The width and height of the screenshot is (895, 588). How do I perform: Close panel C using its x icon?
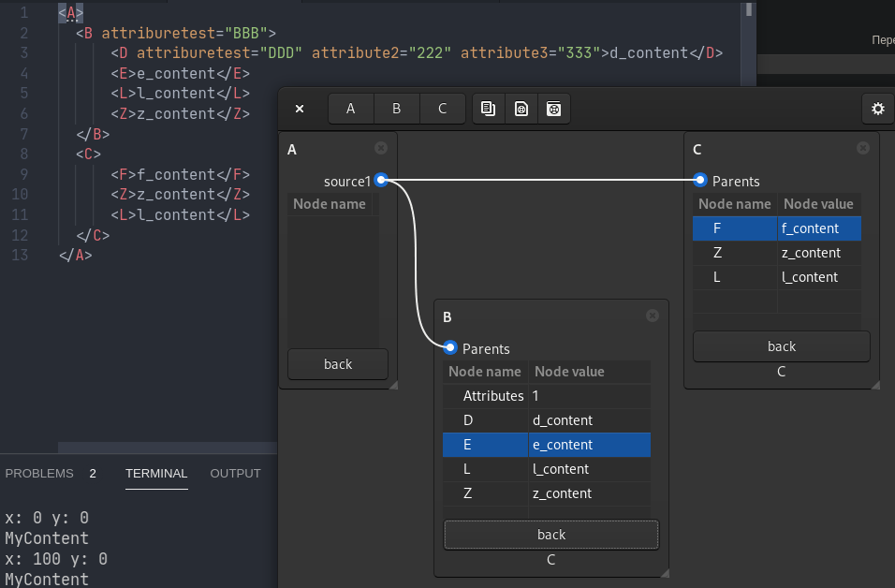[x=862, y=148]
